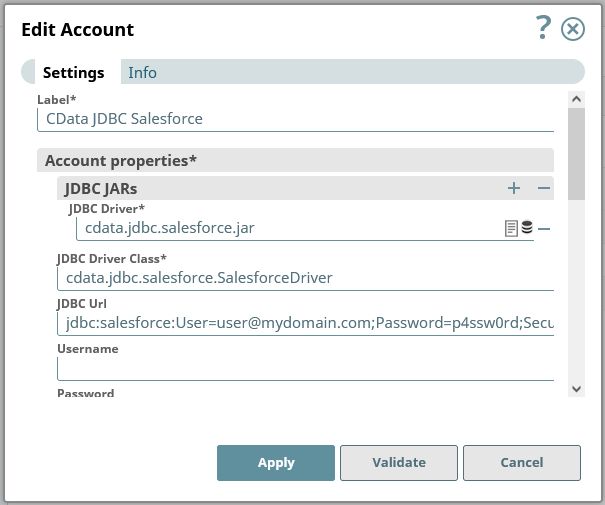Open the document icon in JDBC Driver field

[511, 228]
